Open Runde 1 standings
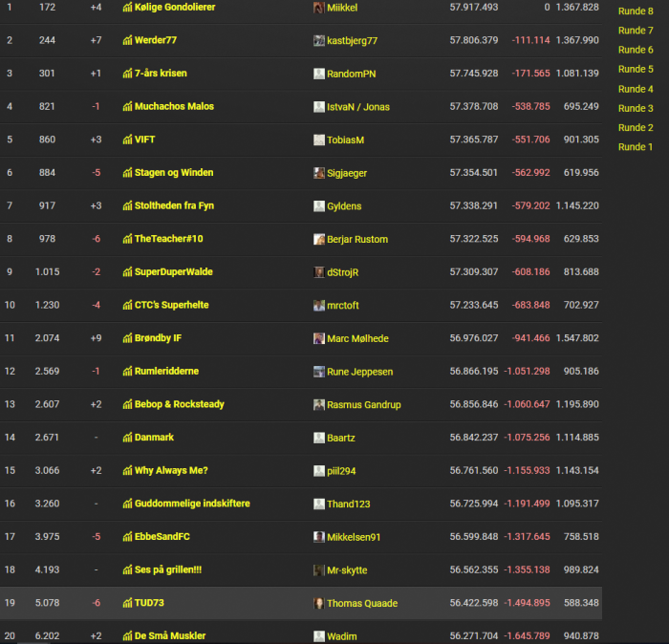 [636, 147]
